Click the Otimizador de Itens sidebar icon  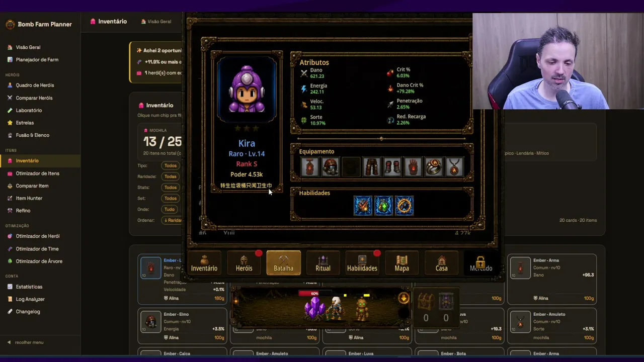point(10,173)
